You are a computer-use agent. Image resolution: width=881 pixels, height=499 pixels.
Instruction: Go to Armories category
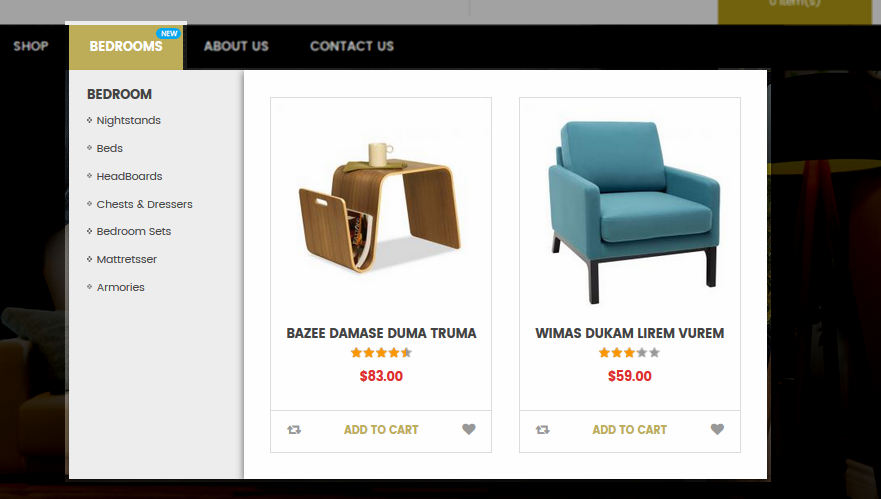(120, 287)
